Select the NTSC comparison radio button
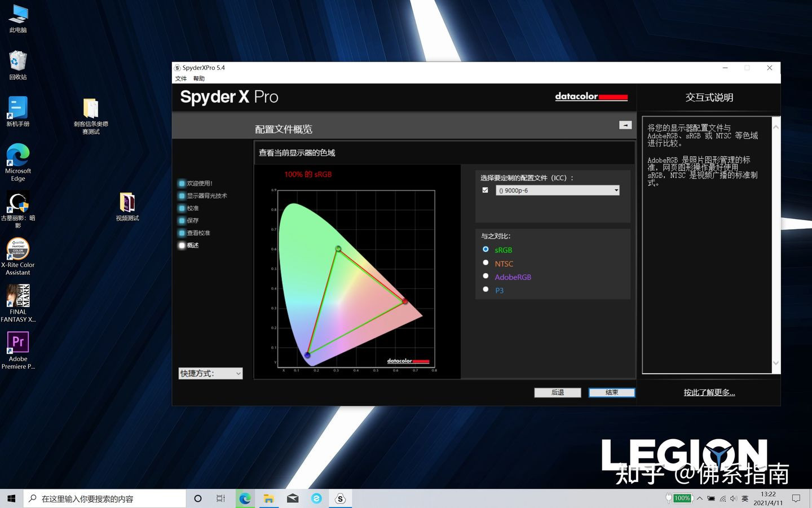This screenshot has width=812, height=508. coord(486,262)
